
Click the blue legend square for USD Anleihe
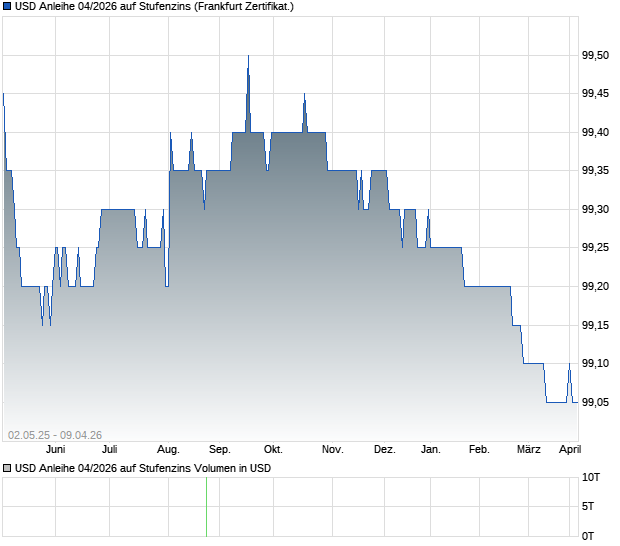7,7
